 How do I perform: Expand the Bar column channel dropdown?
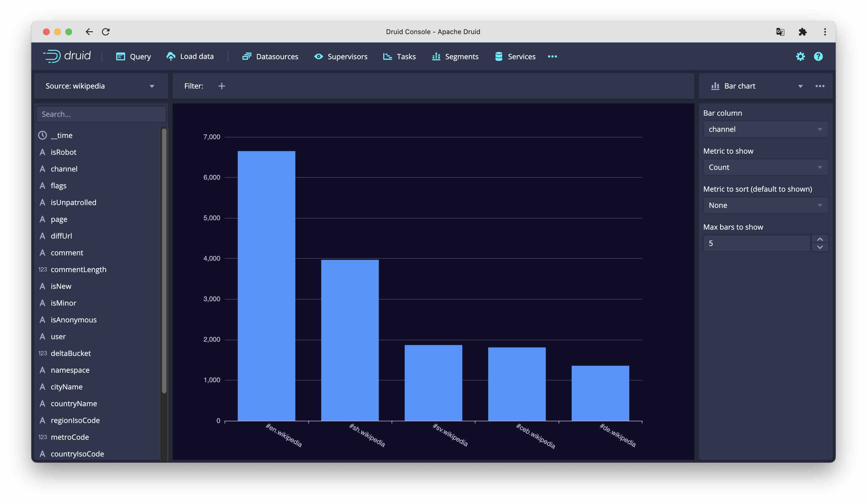pyautogui.click(x=764, y=129)
